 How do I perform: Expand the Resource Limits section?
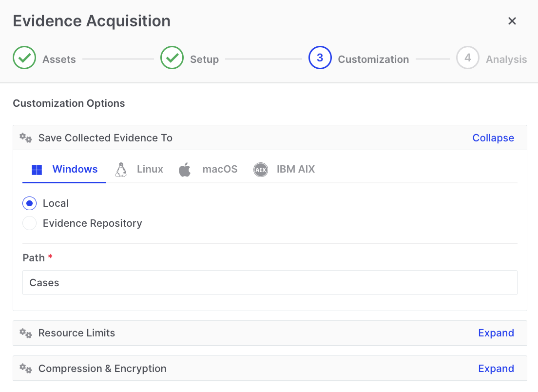pyautogui.click(x=496, y=333)
